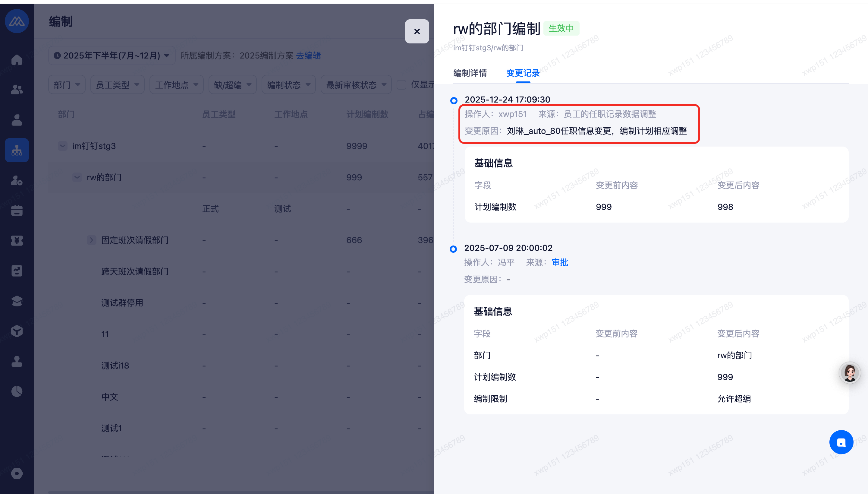
Task: Expand the 固定班次请假部门 row
Action: pyautogui.click(x=91, y=240)
